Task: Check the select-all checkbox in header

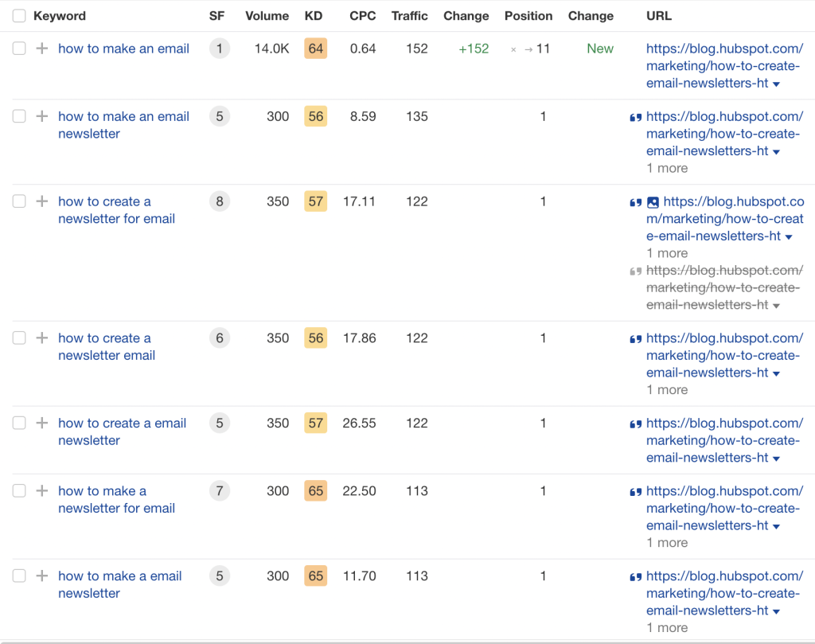Action: pos(19,16)
